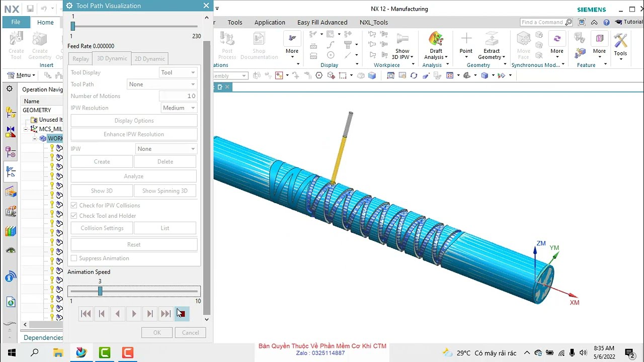Select the Operation Navigator sidebar icon

[x=11, y=172]
